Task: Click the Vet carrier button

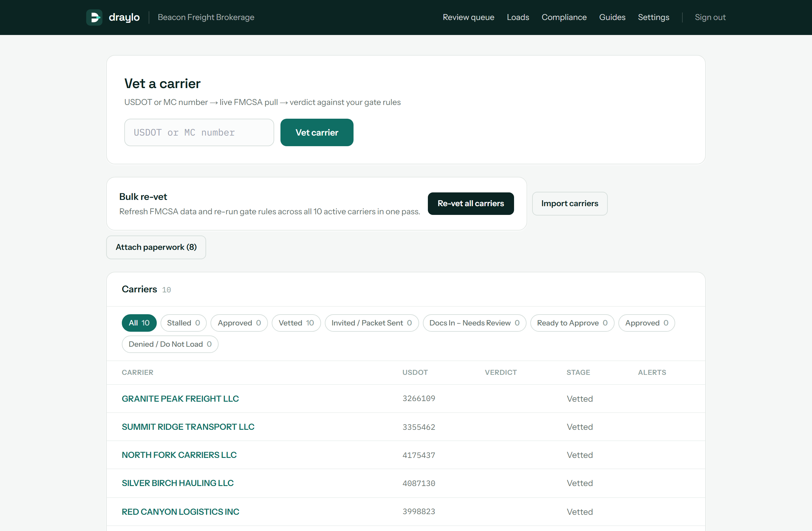Action: point(317,132)
